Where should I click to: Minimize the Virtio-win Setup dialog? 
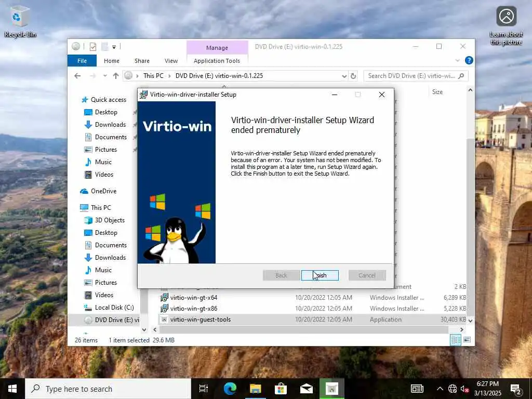[x=335, y=95]
